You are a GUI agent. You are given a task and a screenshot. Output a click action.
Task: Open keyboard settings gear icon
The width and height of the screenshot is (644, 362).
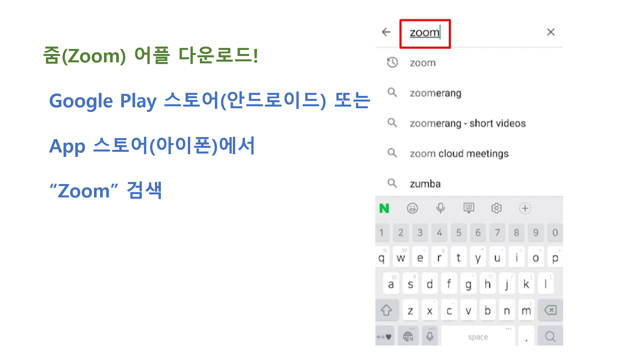tap(496, 208)
